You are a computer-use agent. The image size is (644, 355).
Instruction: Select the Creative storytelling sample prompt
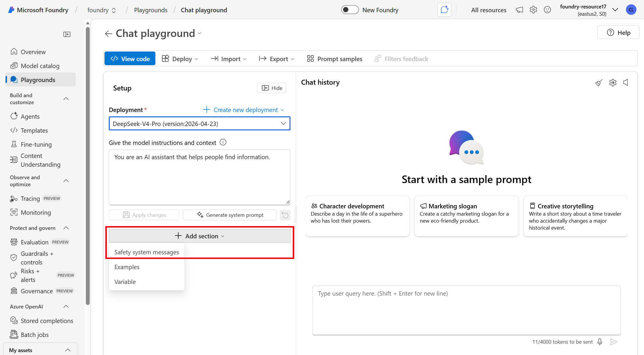pyautogui.click(x=576, y=216)
